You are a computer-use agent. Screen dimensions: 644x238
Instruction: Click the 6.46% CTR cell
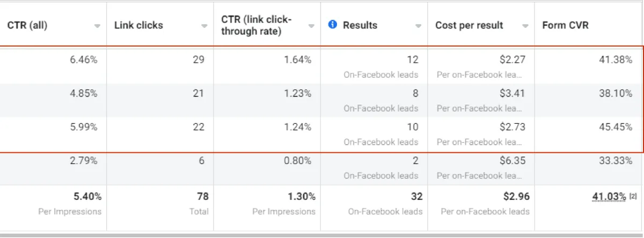point(54,66)
